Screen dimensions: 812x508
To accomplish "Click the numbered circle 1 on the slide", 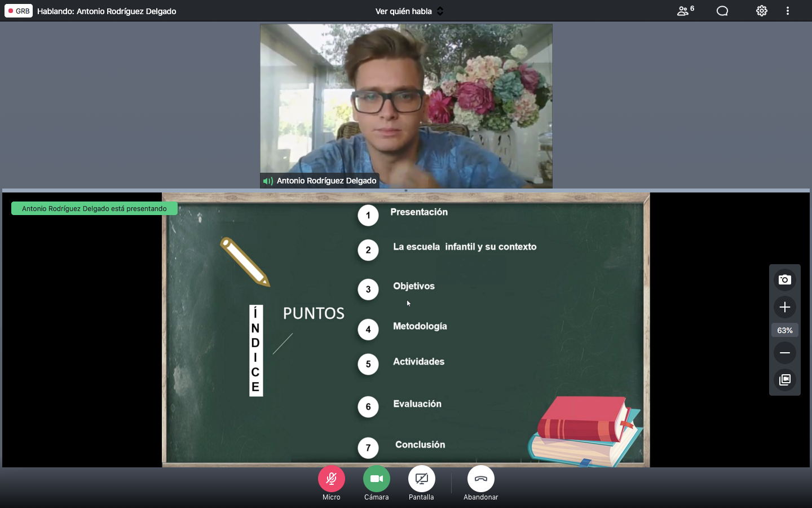I will (368, 215).
